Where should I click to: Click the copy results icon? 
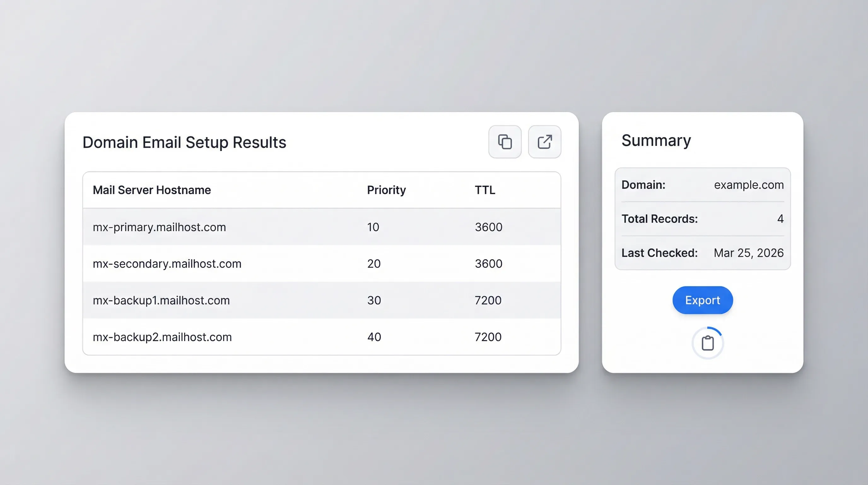click(505, 142)
